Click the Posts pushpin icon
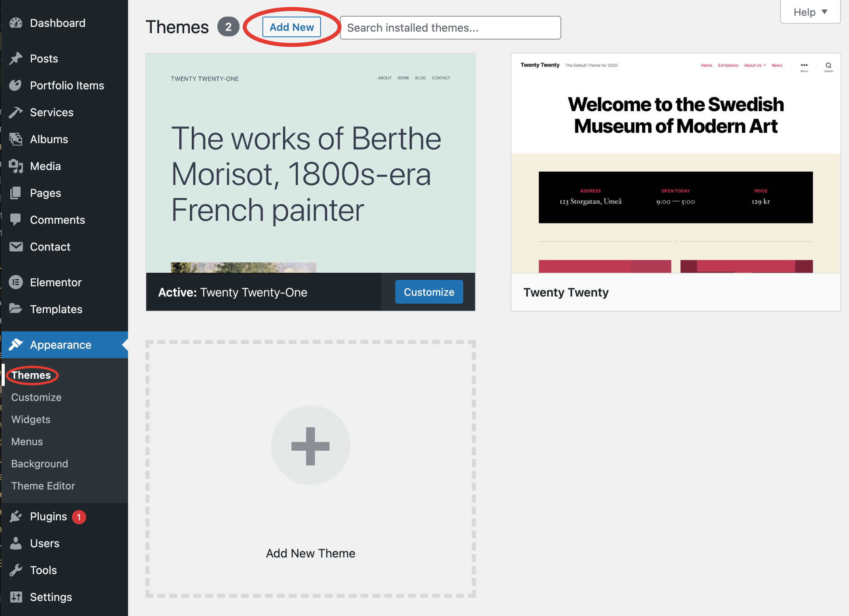The image size is (849, 616). (x=16, y=59)
